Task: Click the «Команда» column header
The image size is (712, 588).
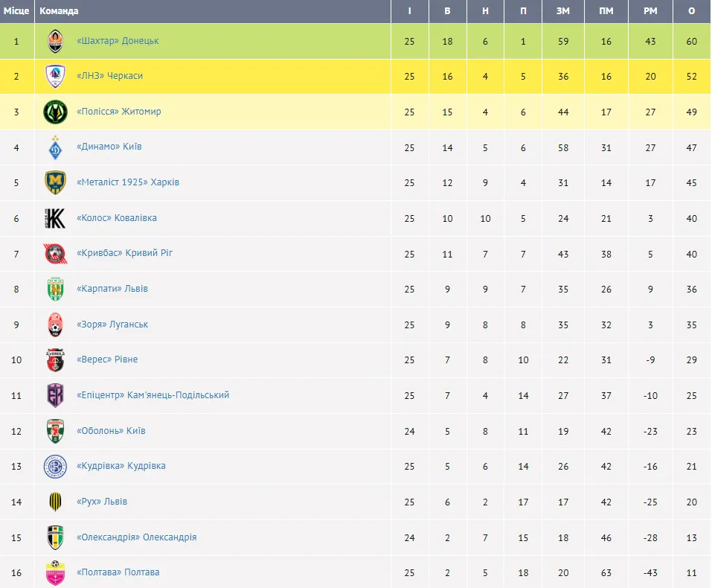Action: (x=59, y=11)
